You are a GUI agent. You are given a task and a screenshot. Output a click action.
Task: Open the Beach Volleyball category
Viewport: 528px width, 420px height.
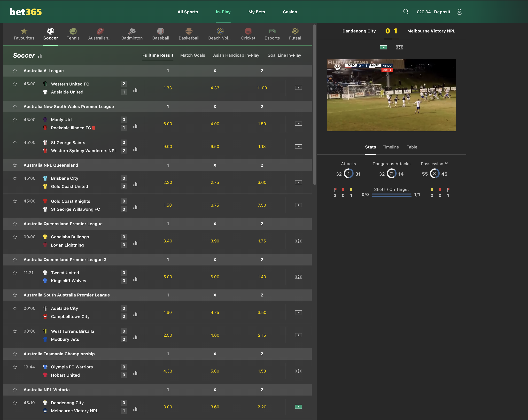coord(220,34)
